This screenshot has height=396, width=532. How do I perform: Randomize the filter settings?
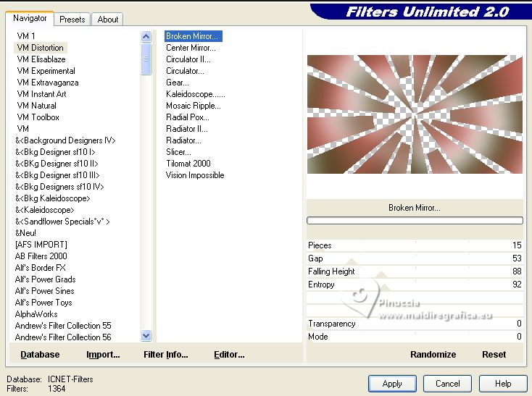(433, 354)
